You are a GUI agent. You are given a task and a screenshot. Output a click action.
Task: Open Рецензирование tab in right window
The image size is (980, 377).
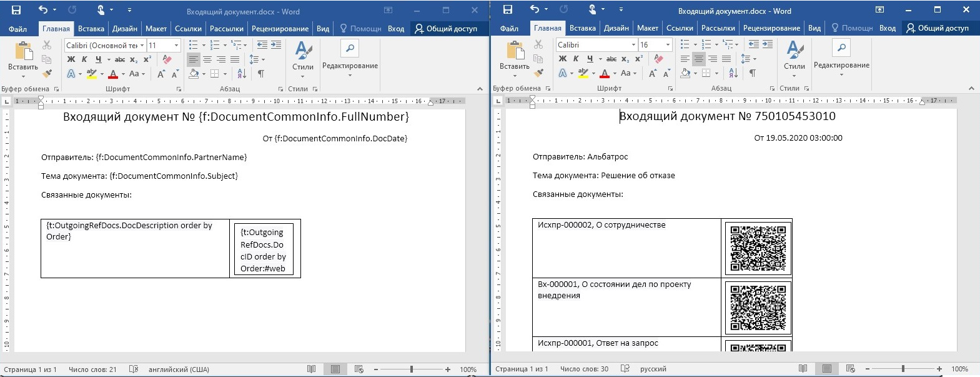tap(771, 28)
